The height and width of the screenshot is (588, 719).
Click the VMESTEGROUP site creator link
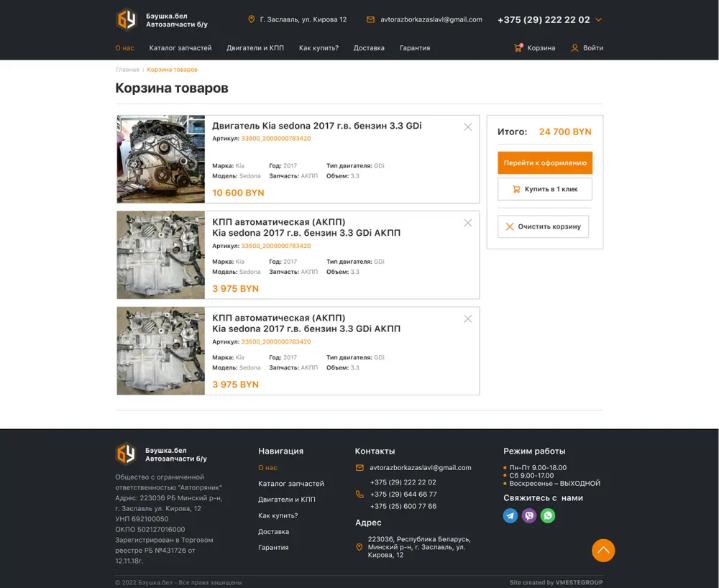coord(579,582)
